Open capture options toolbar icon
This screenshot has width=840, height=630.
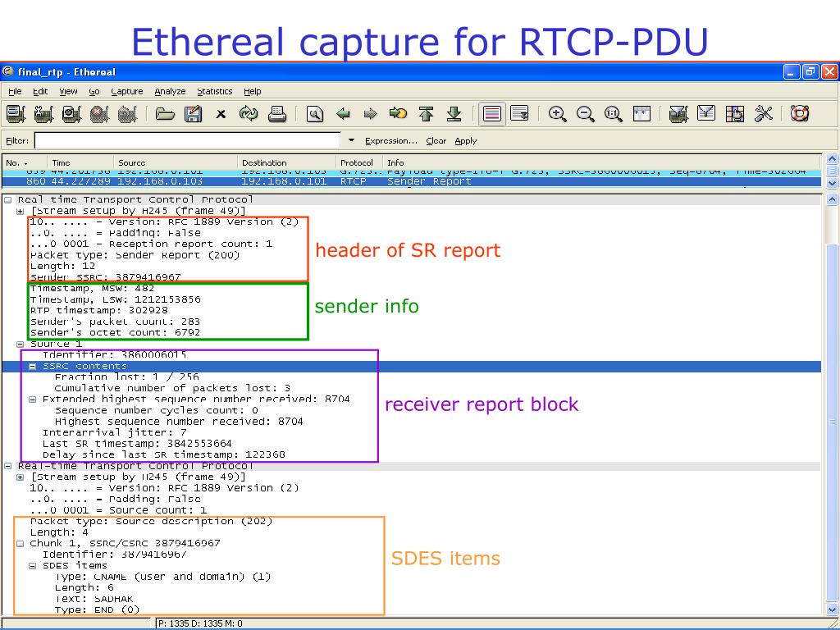pos(43,113)
